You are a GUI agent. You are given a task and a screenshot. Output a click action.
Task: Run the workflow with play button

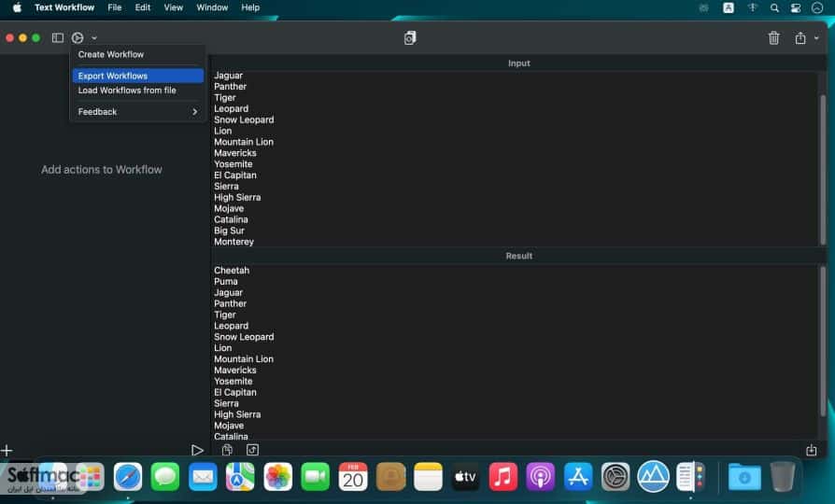(x=197, y=450)
